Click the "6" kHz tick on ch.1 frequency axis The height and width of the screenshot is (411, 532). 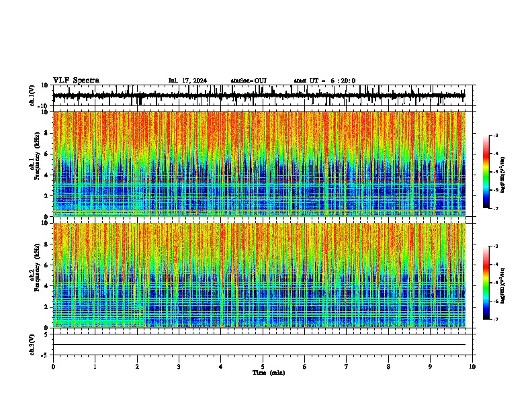[47, 154]
